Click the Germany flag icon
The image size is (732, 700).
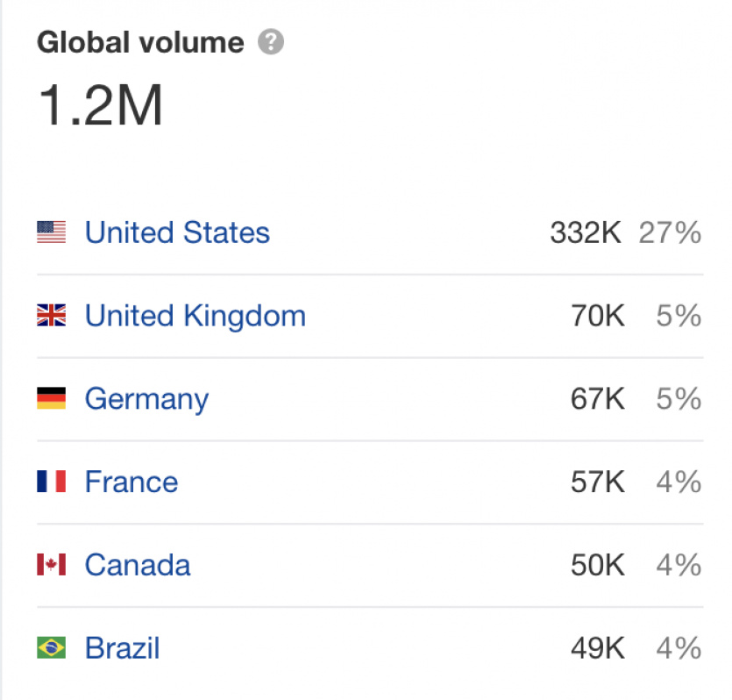(x=52, y=398)
